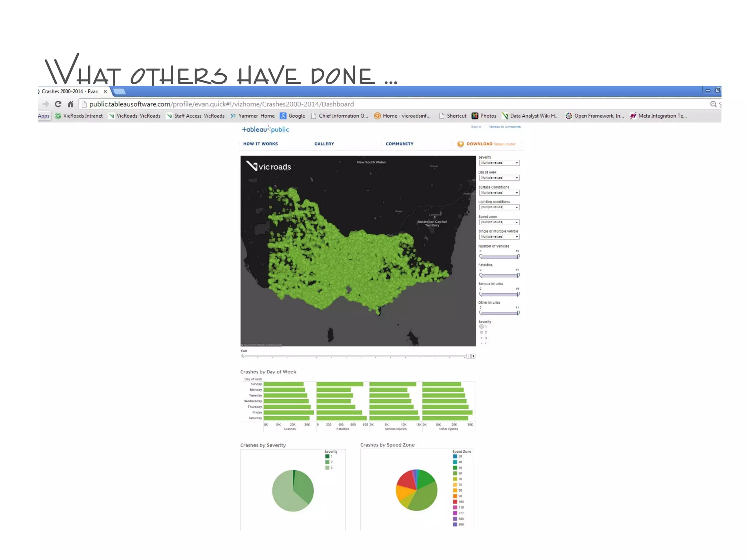Click the Fatalities range slider
The image size is (747, 560).
499,276
